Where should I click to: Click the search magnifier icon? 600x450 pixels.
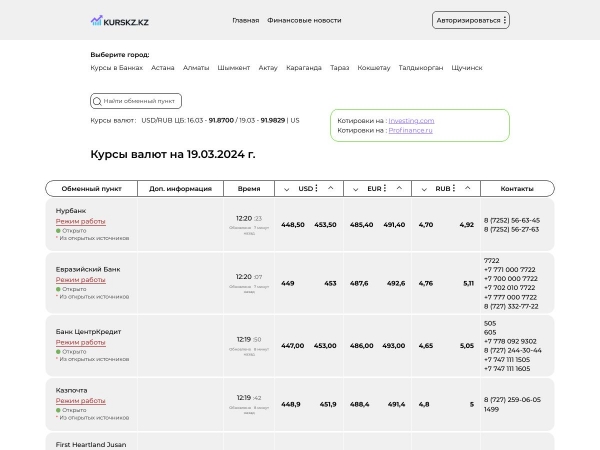[97, 101]
